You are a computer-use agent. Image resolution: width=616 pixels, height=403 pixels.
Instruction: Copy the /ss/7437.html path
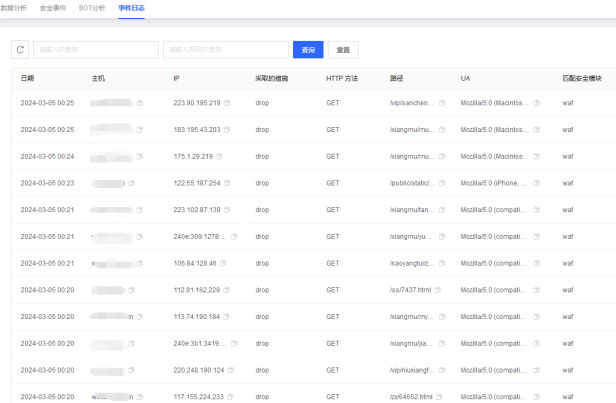(438, 290)
